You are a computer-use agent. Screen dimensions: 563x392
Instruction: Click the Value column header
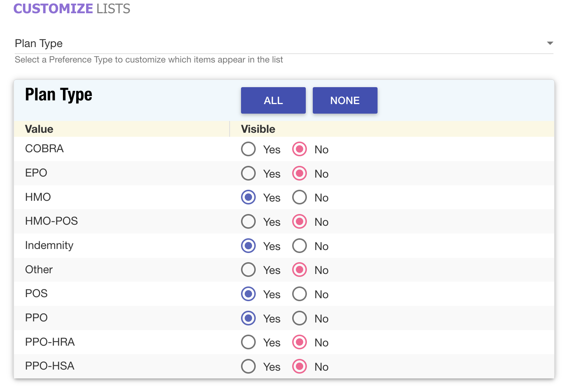[x=39, y=129]
